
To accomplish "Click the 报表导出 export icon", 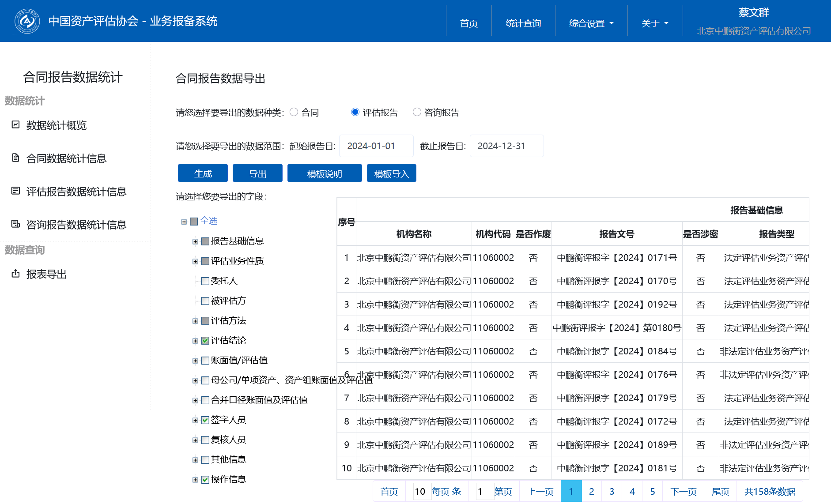I will point(15,274).
